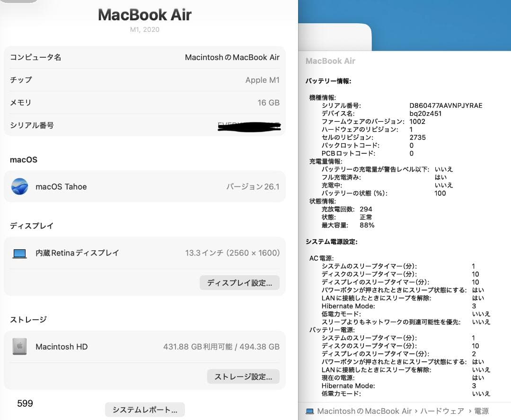The image size is (511, 420).
Task: Click the 充放電回数 294 value
Action: pos(366,209)
